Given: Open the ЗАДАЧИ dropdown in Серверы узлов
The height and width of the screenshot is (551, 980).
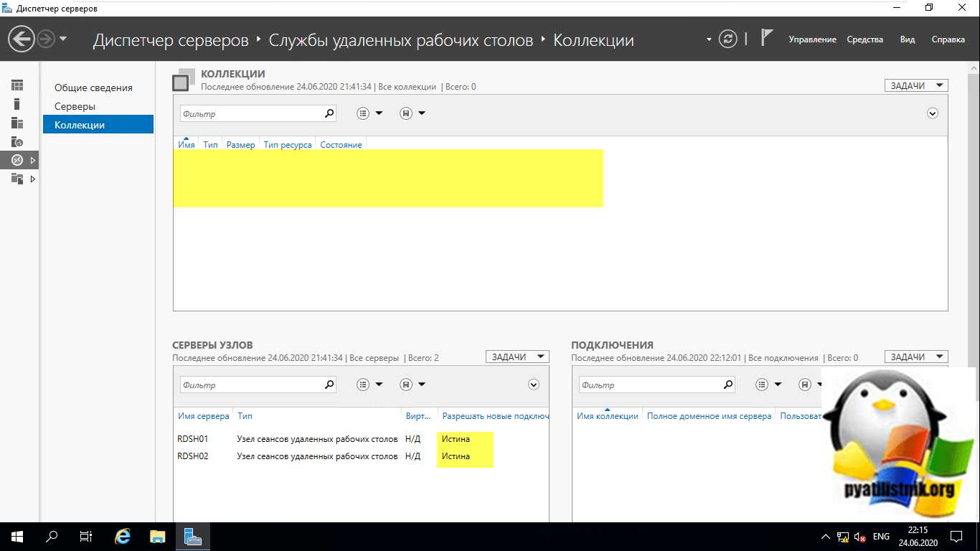Looking at the screenshot, I should pyautogui.click(x=517, y=357).
